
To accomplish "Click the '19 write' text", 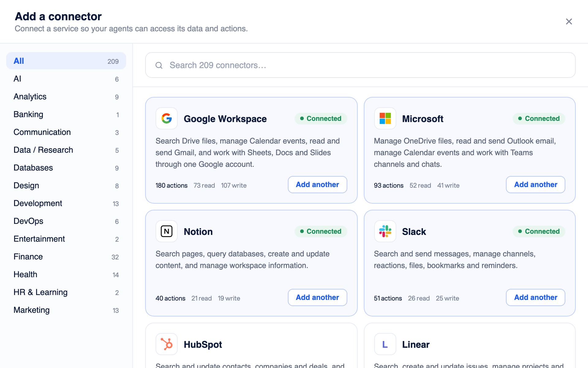I will (x=229, y=298).
